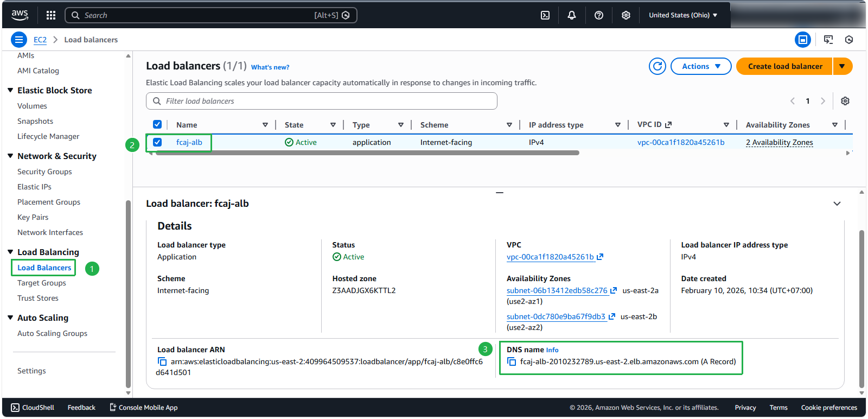This screenshot has height=419, width=868.
Task: Focus the AWS top Search box
Action: tap(211, 15)
